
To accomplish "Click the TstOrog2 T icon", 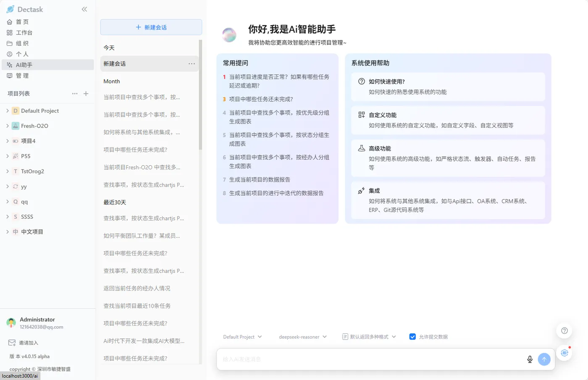I will (x=16, y=172).
